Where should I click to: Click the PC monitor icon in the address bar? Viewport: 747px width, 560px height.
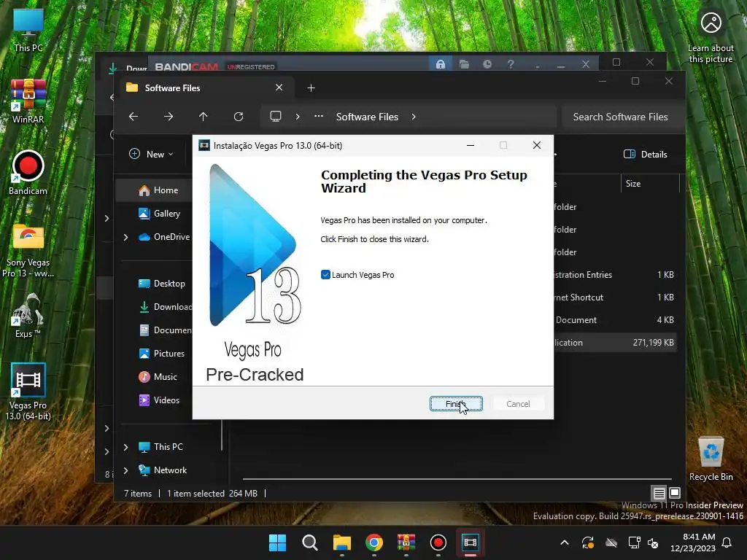click(x=275, y=117)
